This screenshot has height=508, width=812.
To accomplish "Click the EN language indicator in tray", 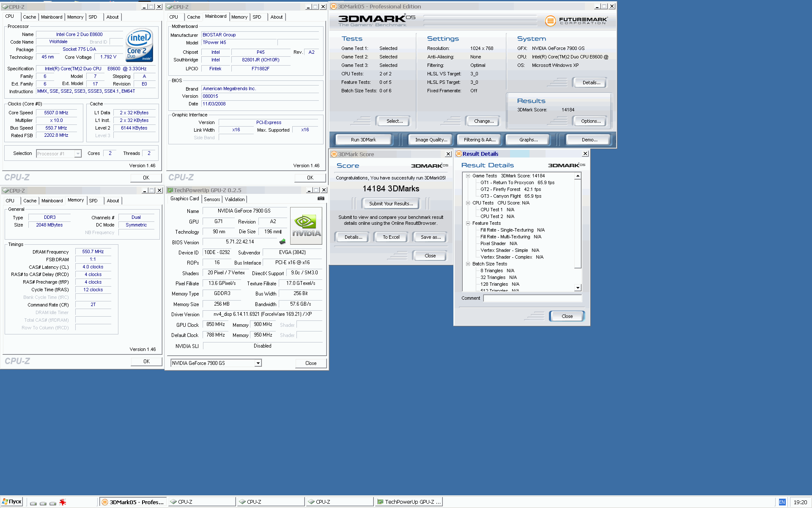I will 782,502.
